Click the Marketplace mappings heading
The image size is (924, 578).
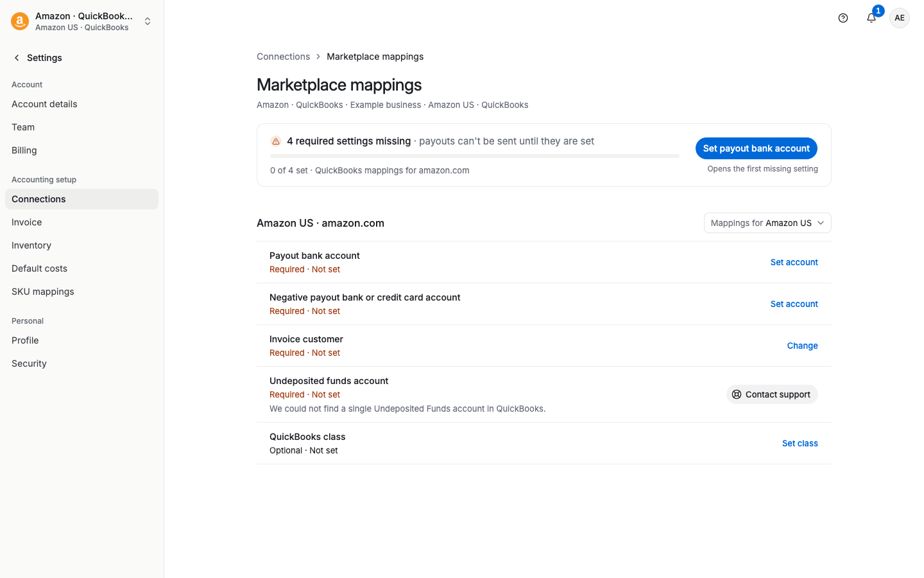(339, 85)
